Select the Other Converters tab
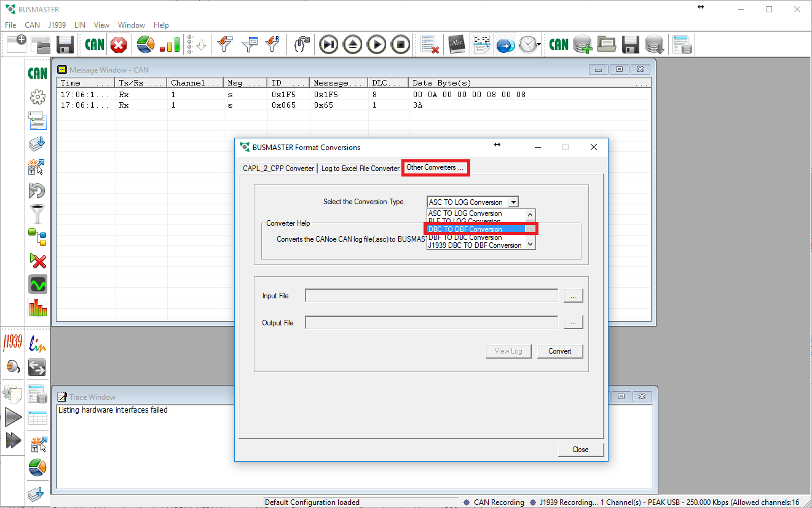 pos(436,167)
